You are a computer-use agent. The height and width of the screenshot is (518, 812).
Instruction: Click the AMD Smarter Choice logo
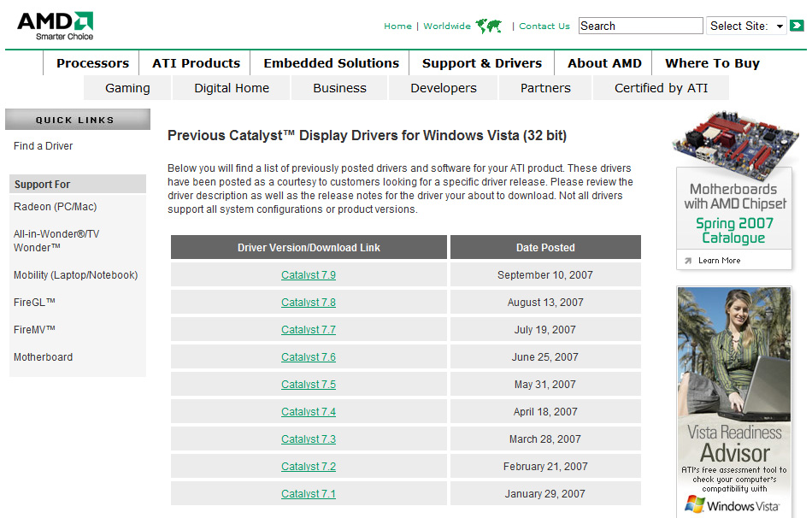point(56,26)
